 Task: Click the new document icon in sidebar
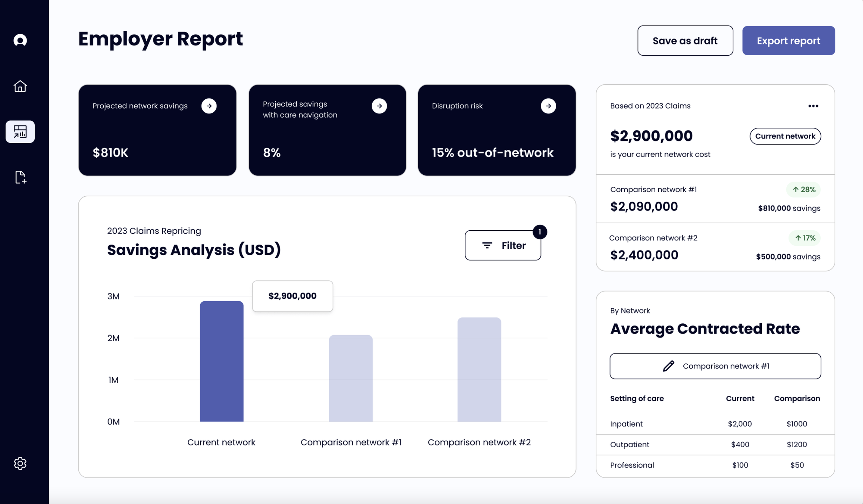coord(20,177)
